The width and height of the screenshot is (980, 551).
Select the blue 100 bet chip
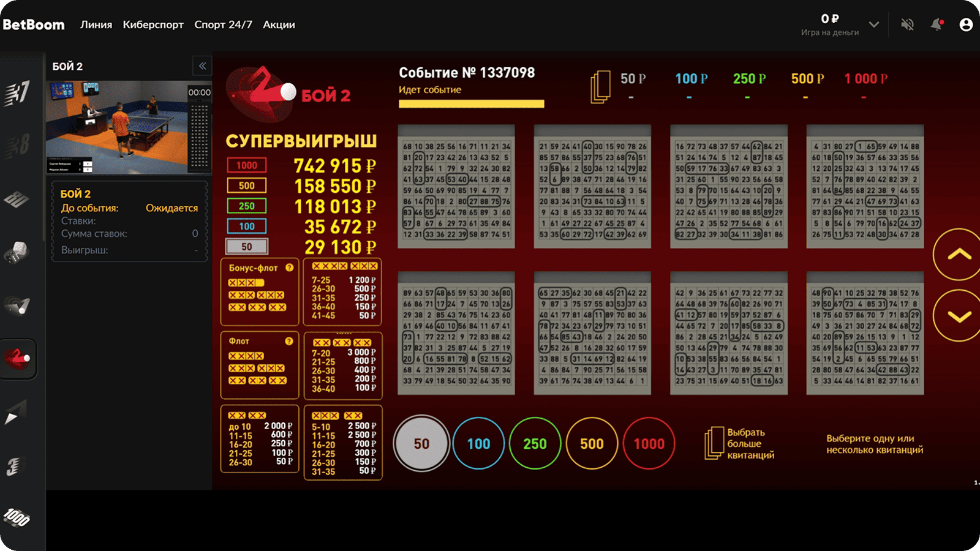(x=478, y=444)
